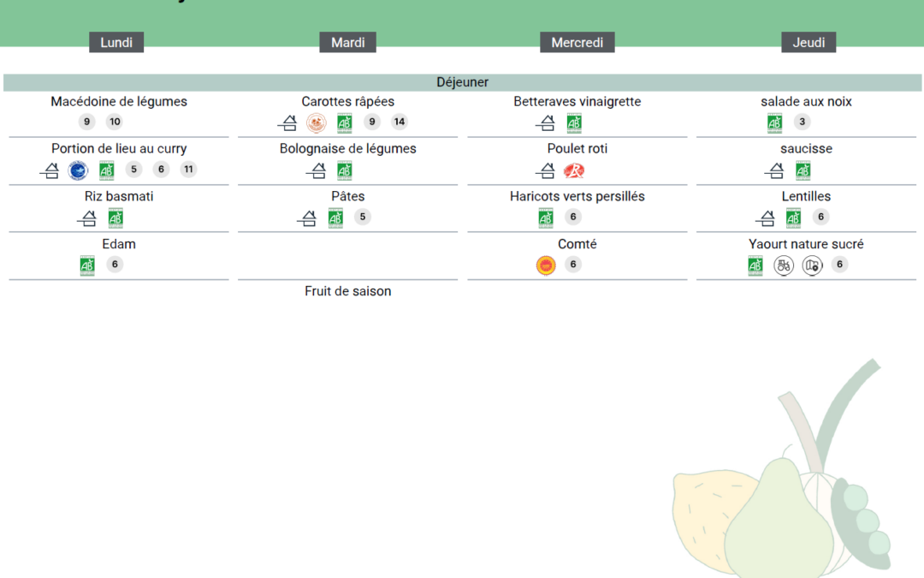Switch to the Jeudi day header
This screenshot has height=578, width=924.
[x=808, y=43]
